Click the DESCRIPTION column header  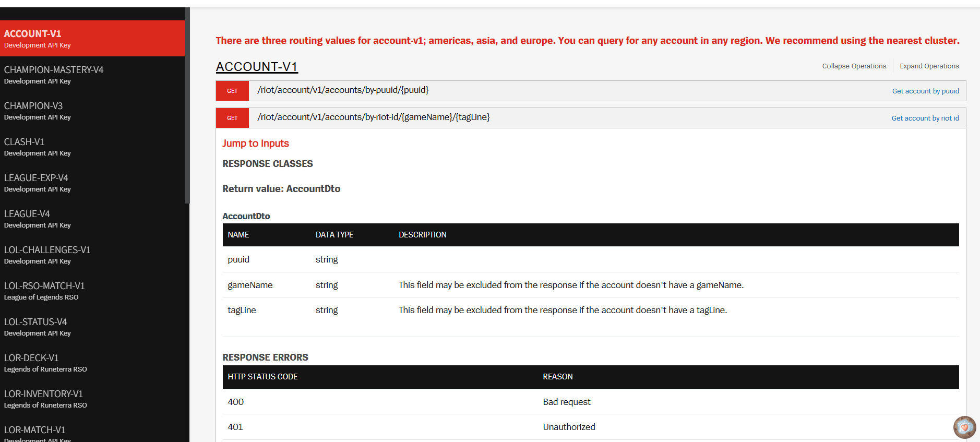(423, 235)
